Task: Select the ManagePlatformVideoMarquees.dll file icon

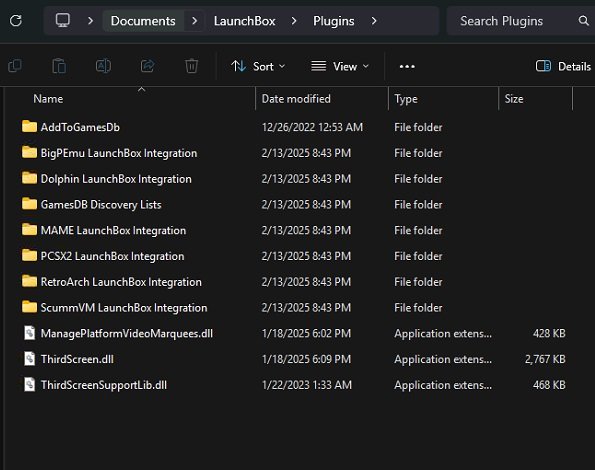Action: coord(30,333)
